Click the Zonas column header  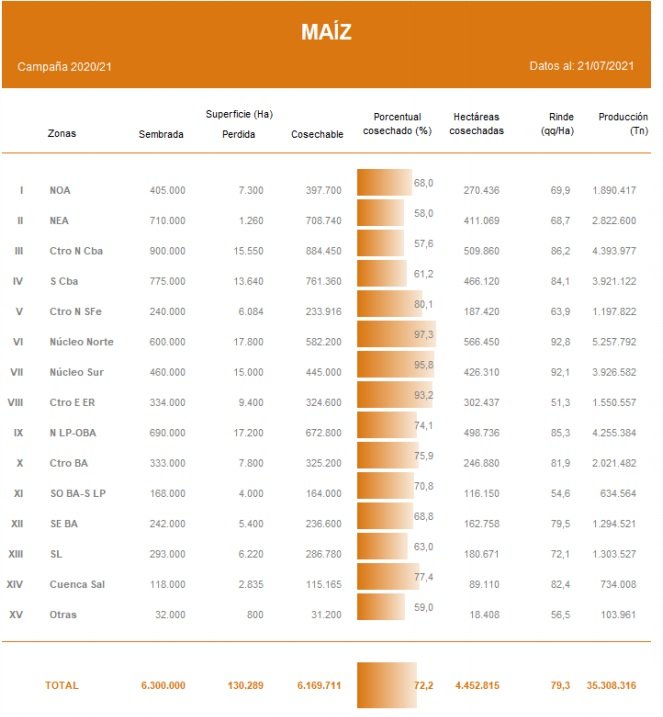(61, 133)
